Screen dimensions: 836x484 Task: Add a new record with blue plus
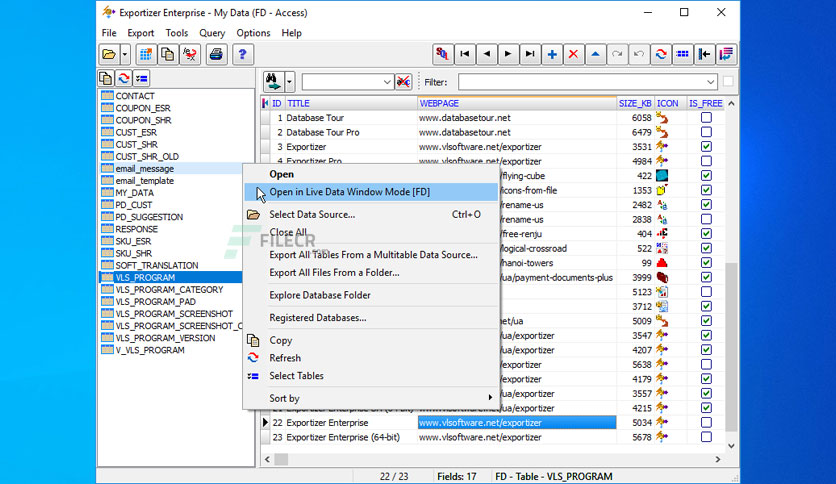552,54
